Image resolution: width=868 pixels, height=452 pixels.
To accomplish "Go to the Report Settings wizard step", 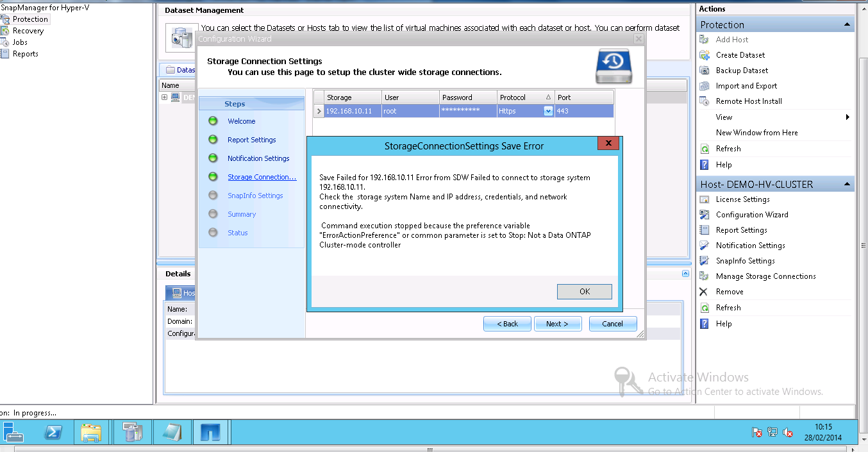I will (251, 140).
